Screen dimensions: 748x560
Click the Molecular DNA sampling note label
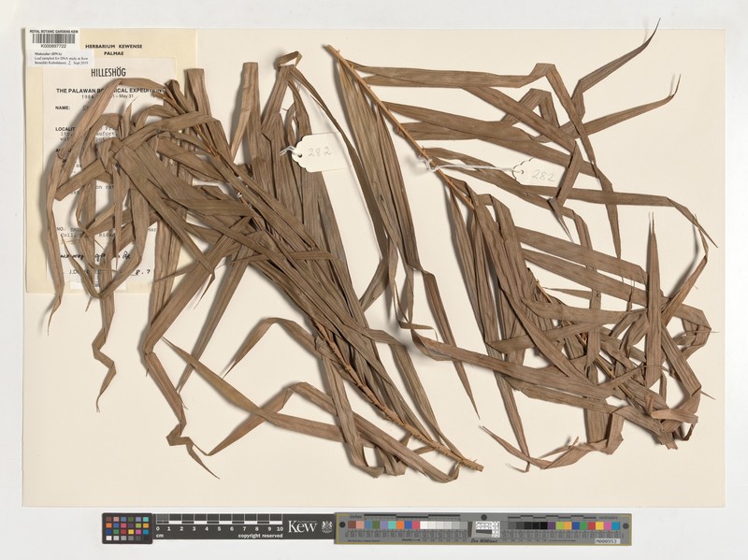pyautogui.click(x=61, y=58)
